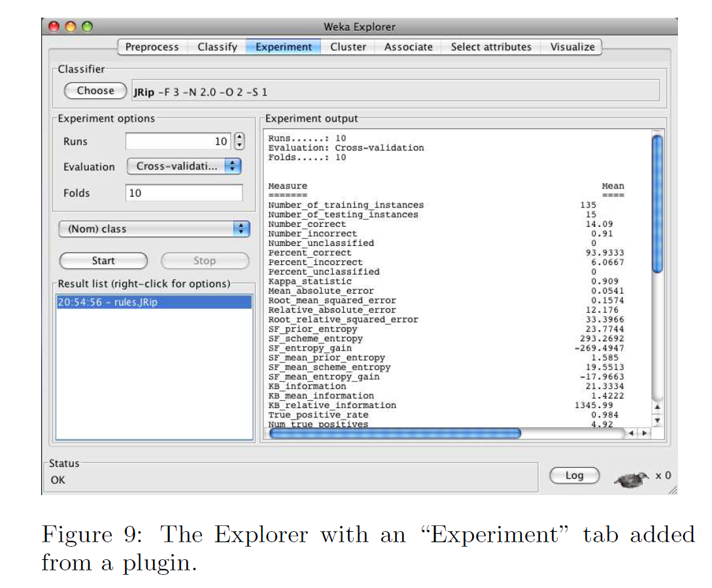Click the Measure column header

(x=288, y=186)
